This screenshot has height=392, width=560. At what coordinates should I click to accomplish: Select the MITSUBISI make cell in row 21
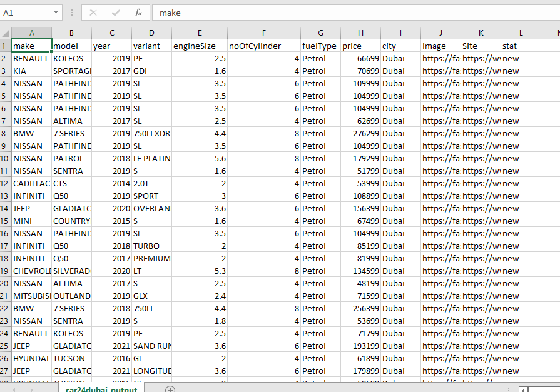pos(32,296)
